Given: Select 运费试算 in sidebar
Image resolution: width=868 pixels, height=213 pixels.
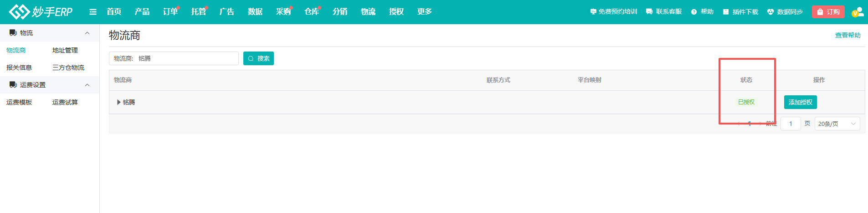Looking at the screenshot, I should click(65, 102).
